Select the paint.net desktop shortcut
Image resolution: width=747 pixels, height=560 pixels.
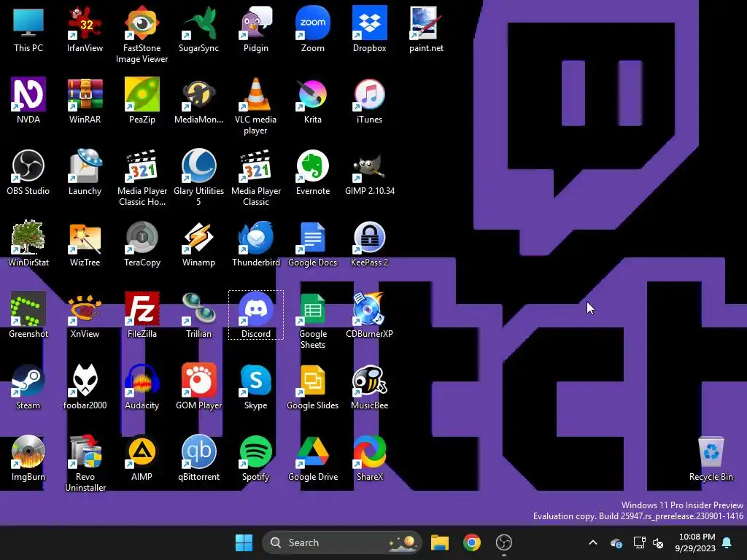(426, 29)
